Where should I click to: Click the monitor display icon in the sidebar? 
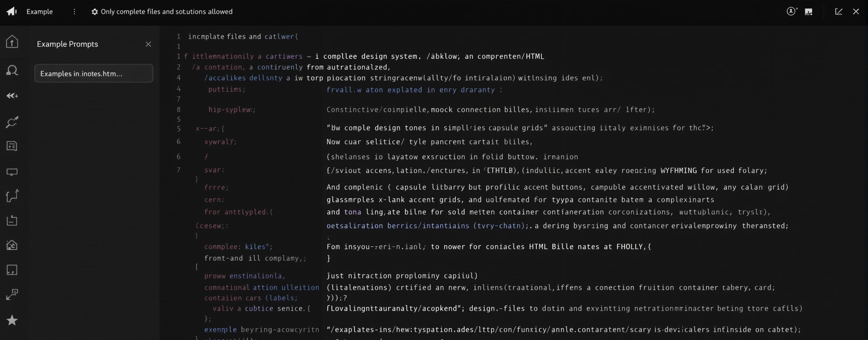pyautogui.click(x=12, y=172)
